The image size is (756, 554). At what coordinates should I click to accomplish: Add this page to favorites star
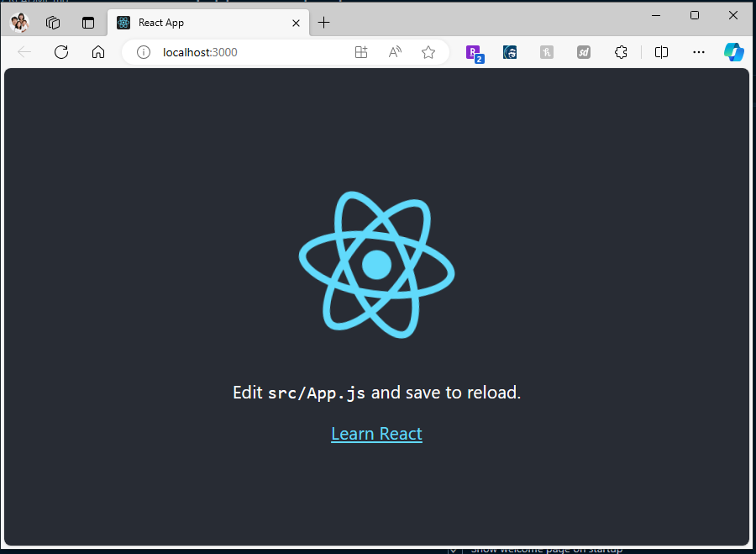coord(428,52)
